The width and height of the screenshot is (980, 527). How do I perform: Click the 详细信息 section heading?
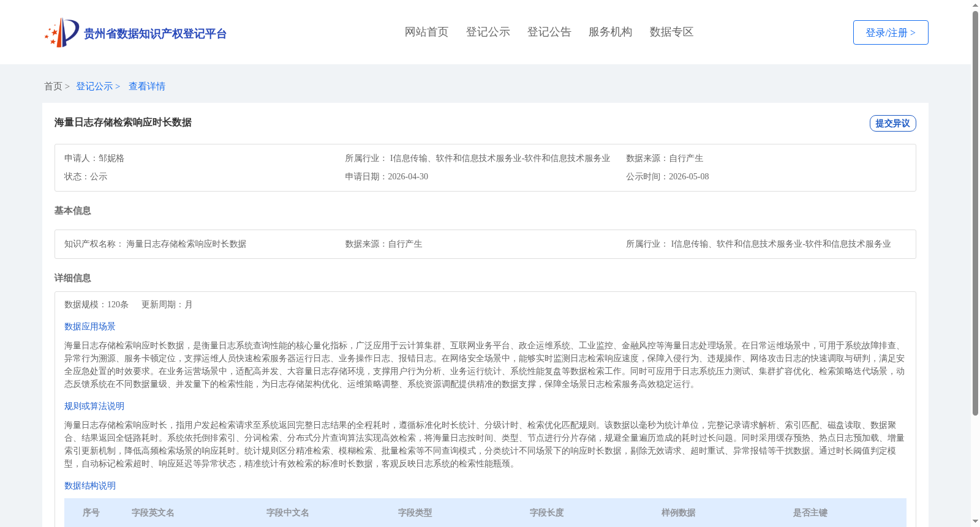point(72,278)
